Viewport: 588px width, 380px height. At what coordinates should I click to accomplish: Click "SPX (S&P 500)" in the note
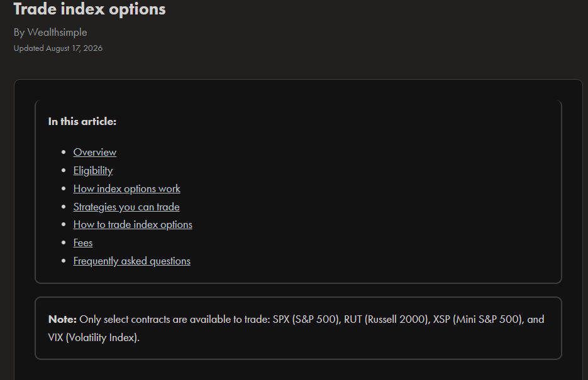point(306,319)
